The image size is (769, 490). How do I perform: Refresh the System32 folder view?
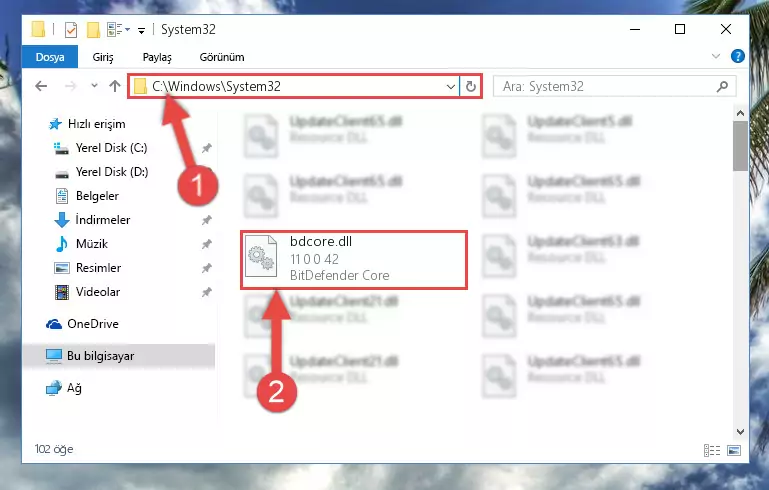pyautogui.click(x=471, y=87)
